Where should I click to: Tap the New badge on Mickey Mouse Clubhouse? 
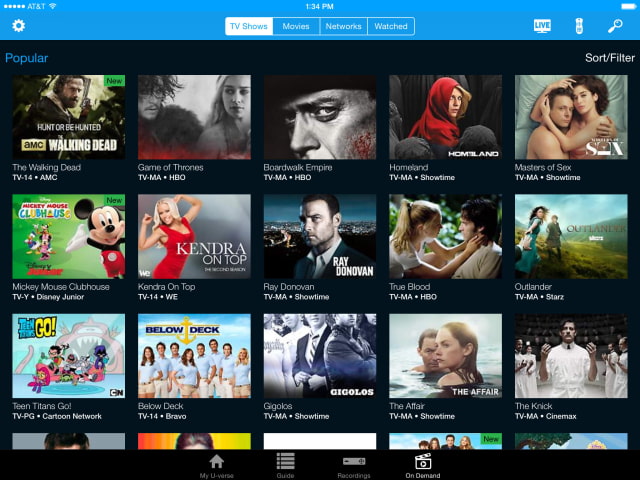point(114,200)
